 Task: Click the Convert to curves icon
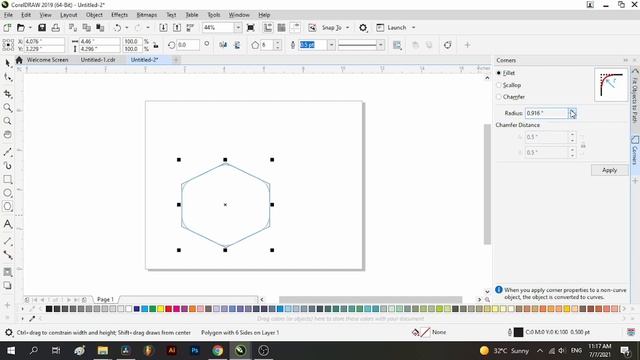pos(448,45)
